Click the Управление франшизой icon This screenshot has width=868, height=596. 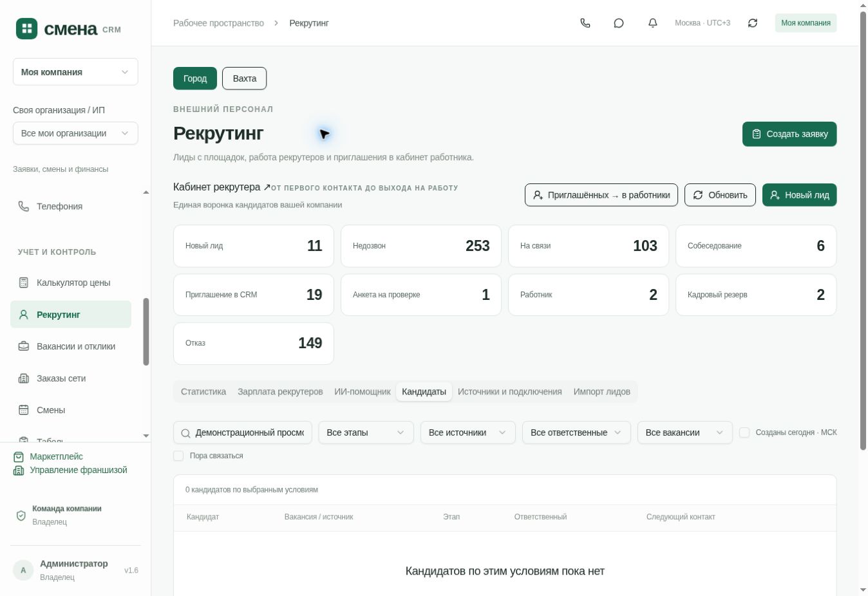point(19,470)
